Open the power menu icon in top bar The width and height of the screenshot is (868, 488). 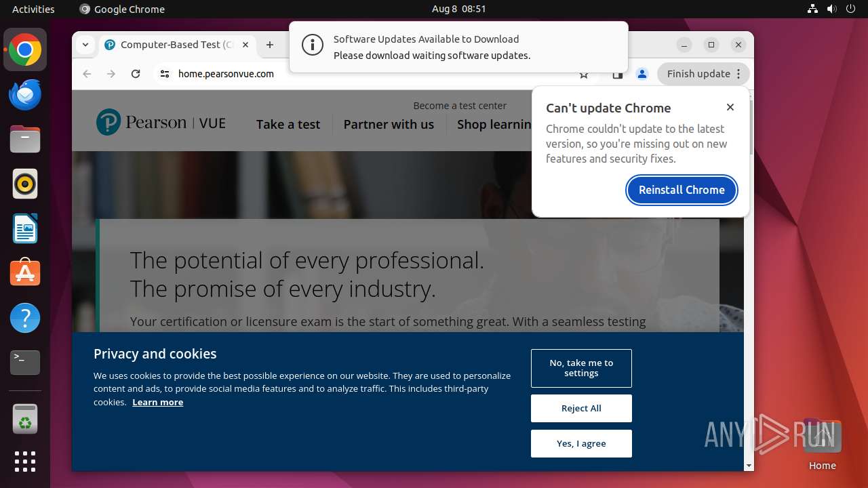point(851,9)
